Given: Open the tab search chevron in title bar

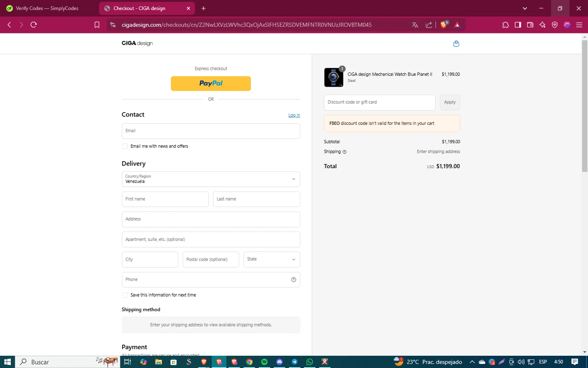Looking at the screenshot, I should point(525,8).
